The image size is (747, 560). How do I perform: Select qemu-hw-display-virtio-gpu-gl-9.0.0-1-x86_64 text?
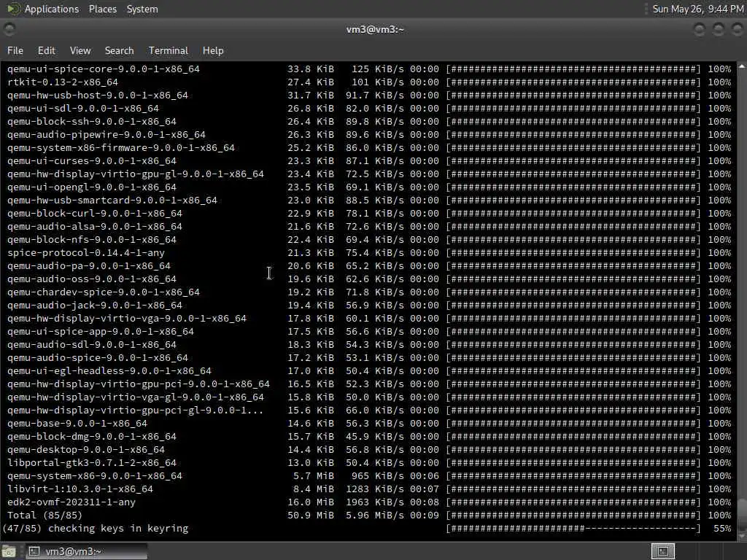pyautogui.click(x=136, y=174)
